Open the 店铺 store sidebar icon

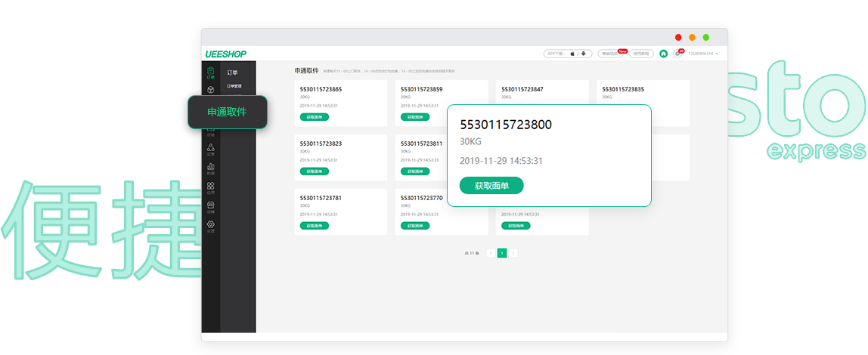pos(210,208)
